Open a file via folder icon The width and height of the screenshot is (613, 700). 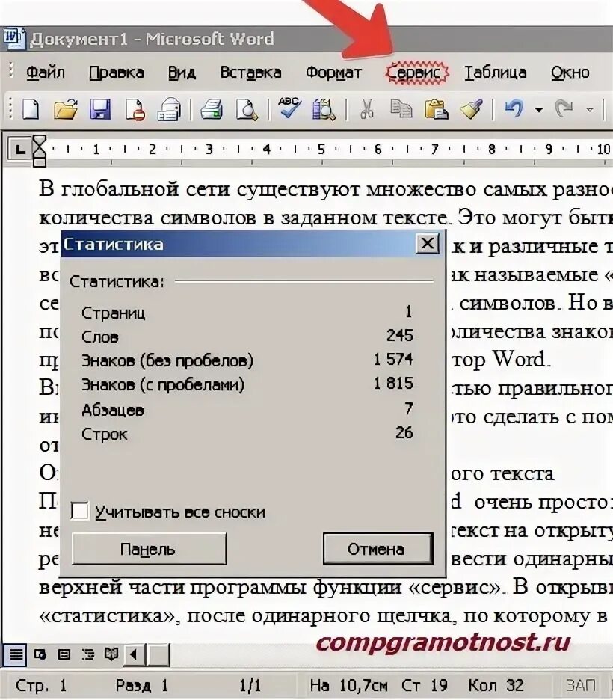click(x=65, y=109)
